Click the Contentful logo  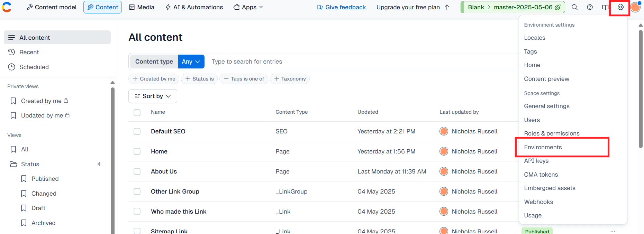pos(7,7)
